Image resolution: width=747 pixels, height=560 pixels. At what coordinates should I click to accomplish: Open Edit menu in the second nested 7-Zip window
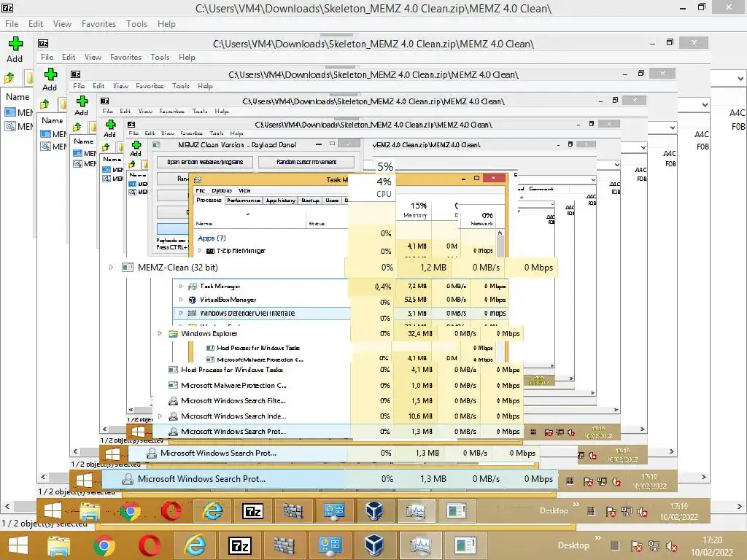(x=69, y=57)
